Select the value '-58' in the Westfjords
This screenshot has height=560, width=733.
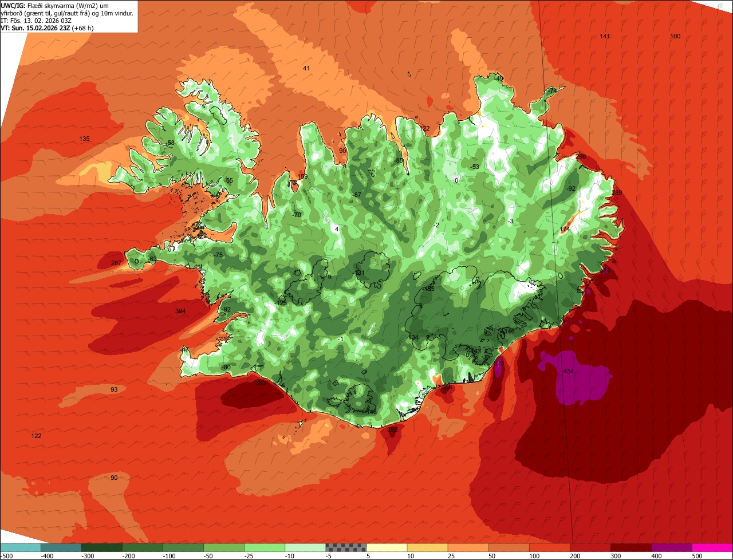pyautogui.click(x=170, y=143)
